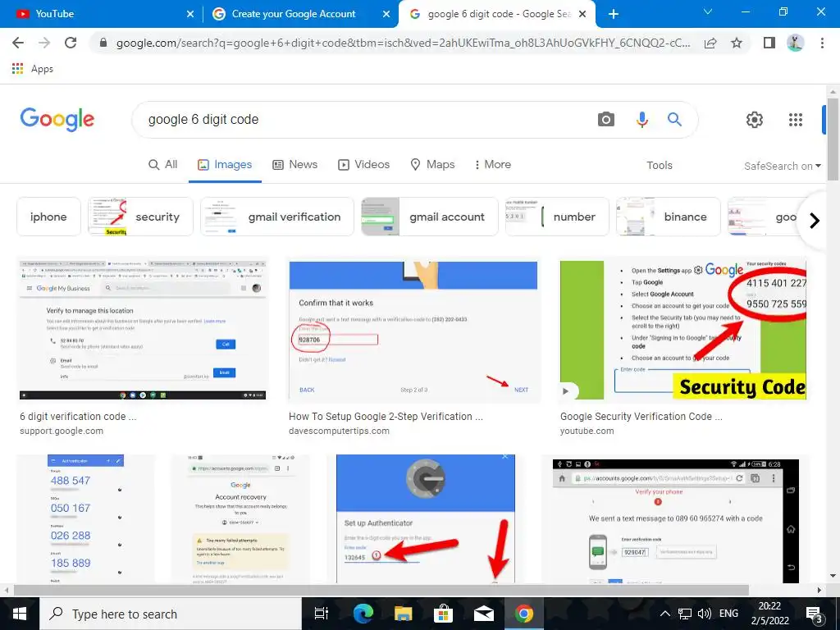This screenshot has width=840, height=630.
Task: Open the Set up Authenticator thumbnail
Action: click(x=426, y=518)
